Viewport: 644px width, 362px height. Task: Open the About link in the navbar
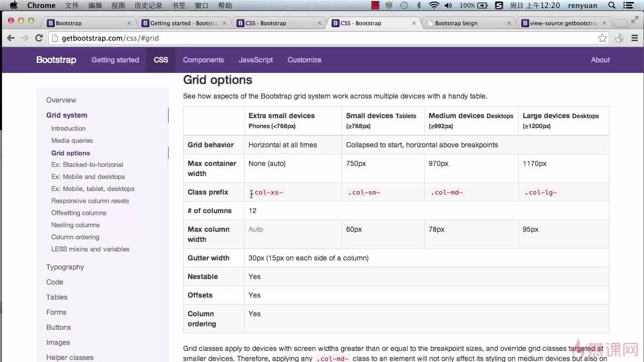point(600,60)
